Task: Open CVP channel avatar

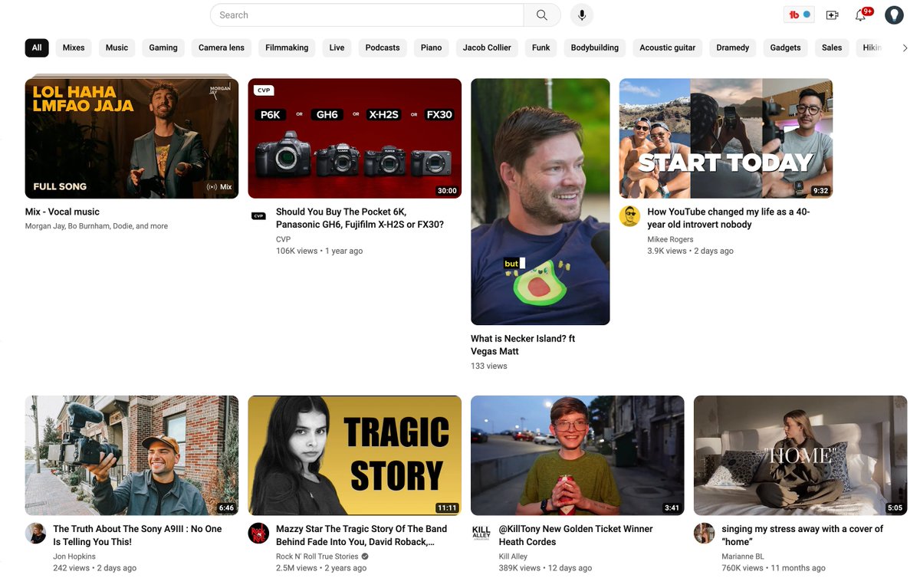Action: (258, 216)
